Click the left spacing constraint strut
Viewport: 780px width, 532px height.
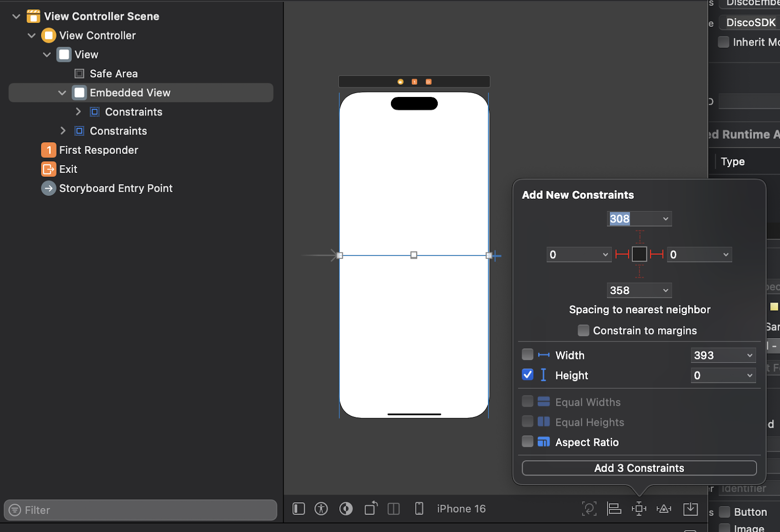(622, 254)
